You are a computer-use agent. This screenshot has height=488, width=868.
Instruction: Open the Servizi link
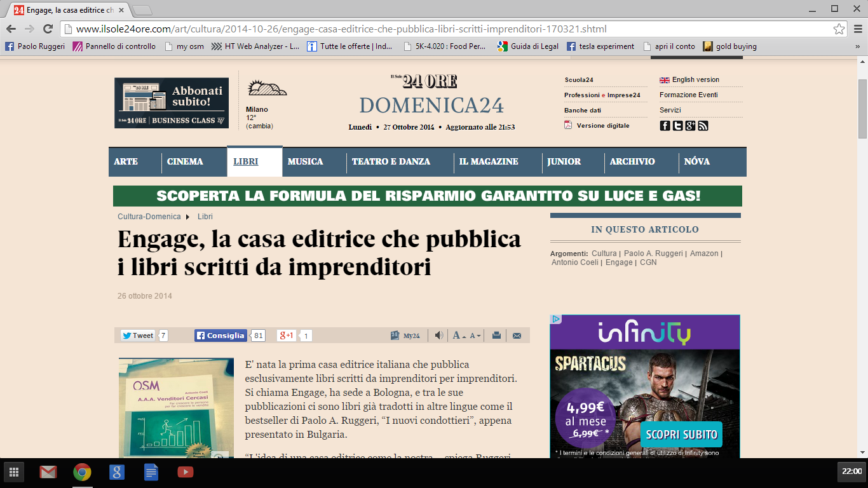(670, 110)
